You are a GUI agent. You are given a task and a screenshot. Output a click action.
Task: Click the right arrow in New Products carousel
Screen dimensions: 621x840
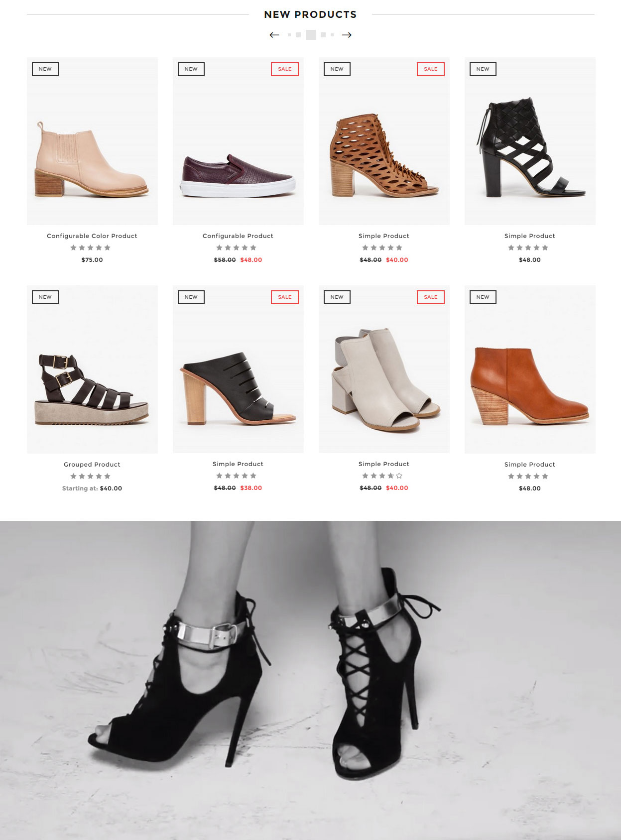point(347,35)
